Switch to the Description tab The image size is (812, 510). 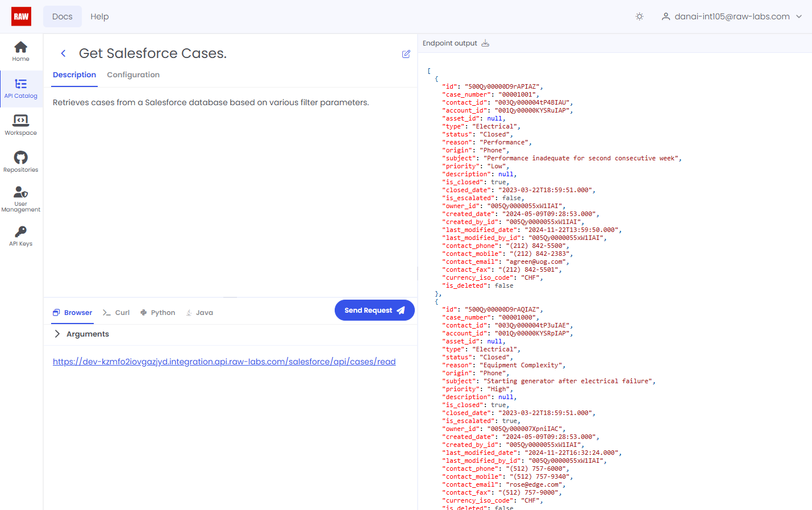(74, 74)
